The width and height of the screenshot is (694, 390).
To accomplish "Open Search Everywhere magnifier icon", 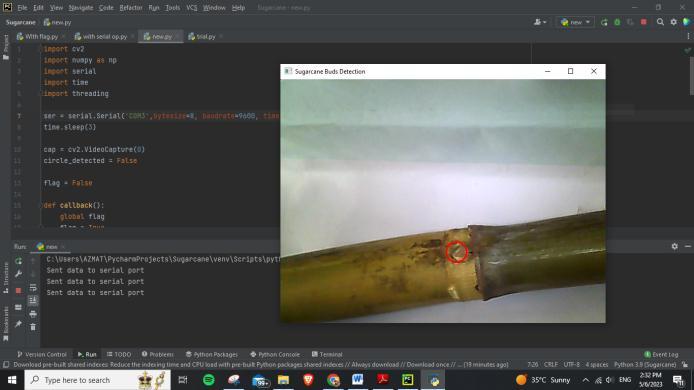I will click(x=660, y=22).
